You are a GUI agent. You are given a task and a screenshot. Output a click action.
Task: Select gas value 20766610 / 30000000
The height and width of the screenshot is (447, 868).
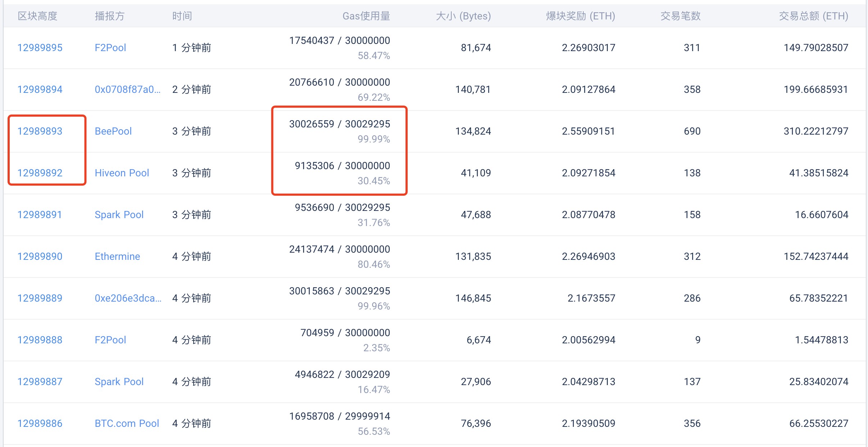pos(340,82)
